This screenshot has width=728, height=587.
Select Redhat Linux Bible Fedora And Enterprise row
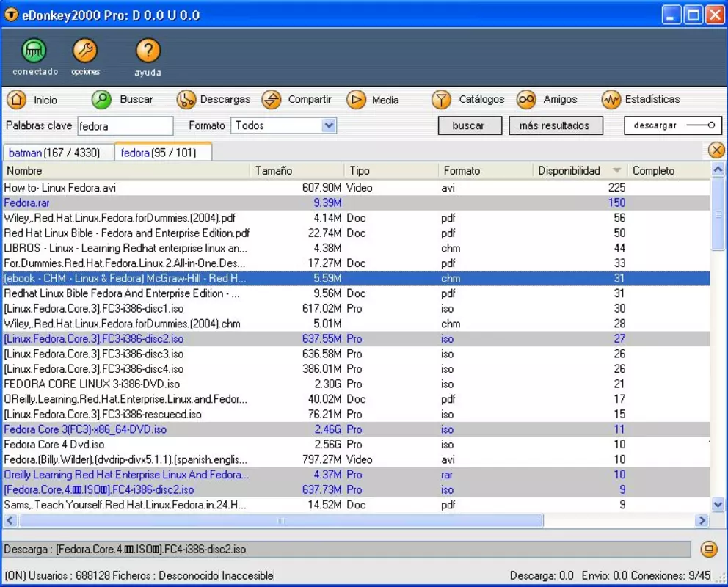click(357, 293)
